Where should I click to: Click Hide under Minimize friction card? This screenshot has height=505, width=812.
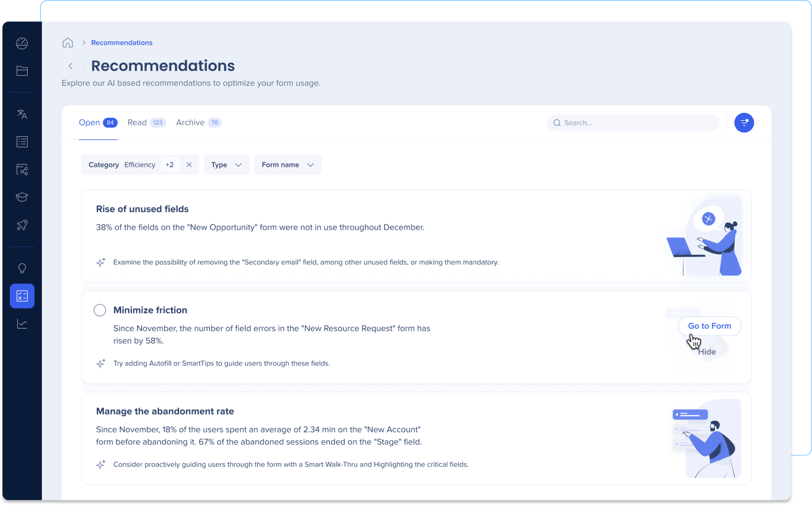point(707,351)
